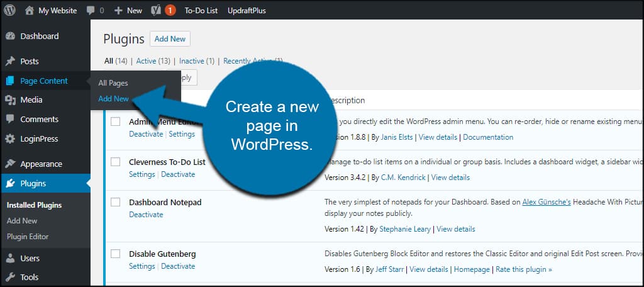The height and width of the screenshot is (287, 644).
Task: Open Disable Gutenberg Settings link
Action: [x=142, y=266]
